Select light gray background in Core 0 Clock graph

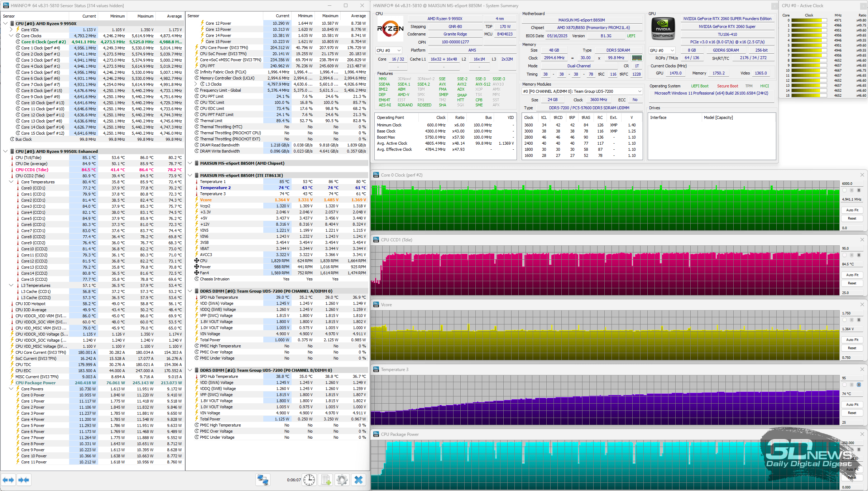[x=852, y=190]
